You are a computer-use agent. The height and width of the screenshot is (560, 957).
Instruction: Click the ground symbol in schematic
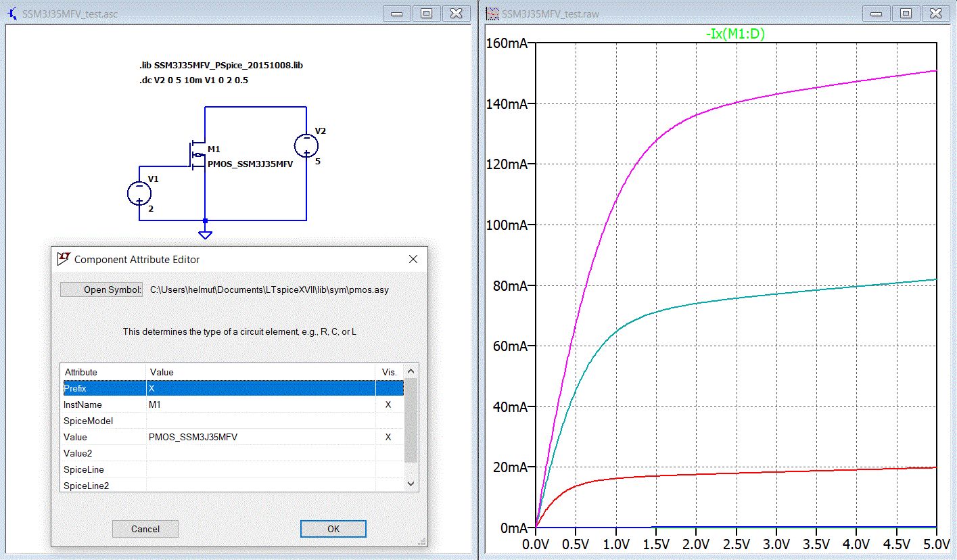205,234
